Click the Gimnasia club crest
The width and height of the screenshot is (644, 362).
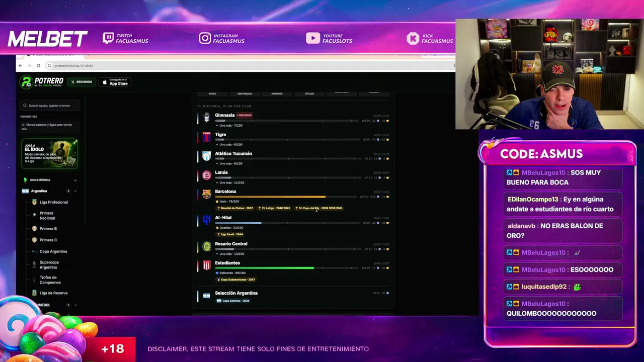pos(206,118)
